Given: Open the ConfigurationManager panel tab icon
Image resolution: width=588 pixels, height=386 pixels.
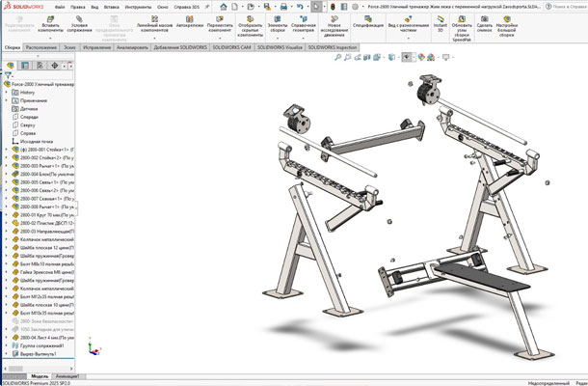Looking at the screenshot, I should tap(38, 66).
